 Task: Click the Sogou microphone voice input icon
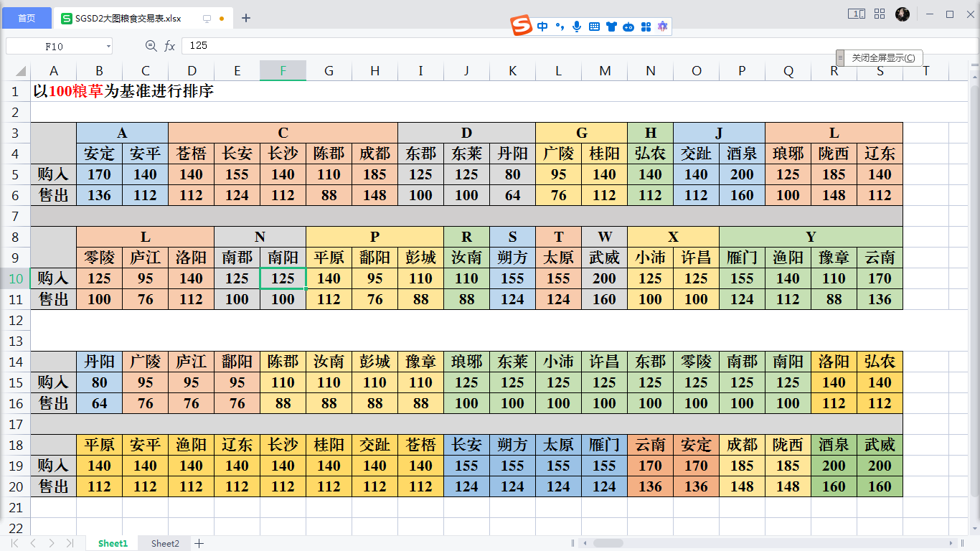(x=577, y=27)
